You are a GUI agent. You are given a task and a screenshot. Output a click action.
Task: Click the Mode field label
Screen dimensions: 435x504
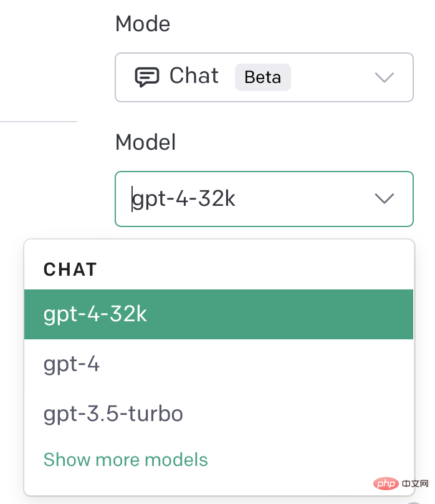(x=143, y=24)
